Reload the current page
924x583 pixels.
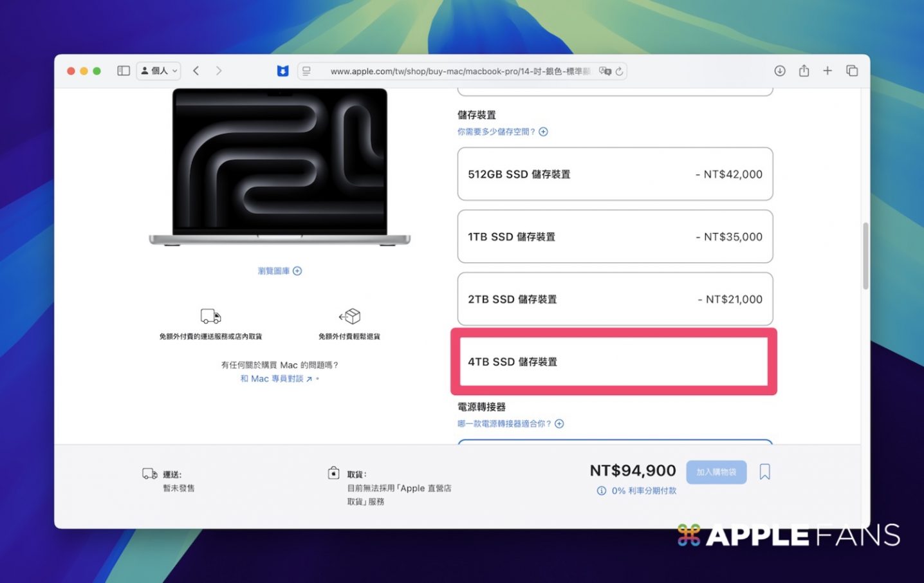619,71
